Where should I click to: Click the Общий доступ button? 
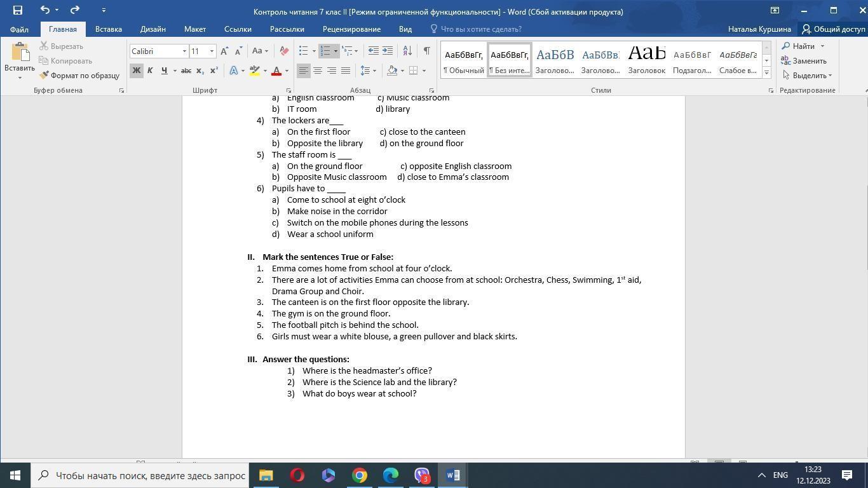tap(833, 29)
